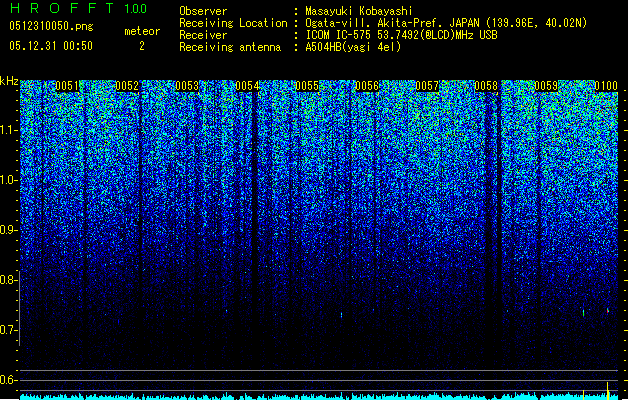The width and height of the screenshot is (629, 400).
Task: Click the A504HB(yagi 4el) antenna text
Action: tap(353, 47)
